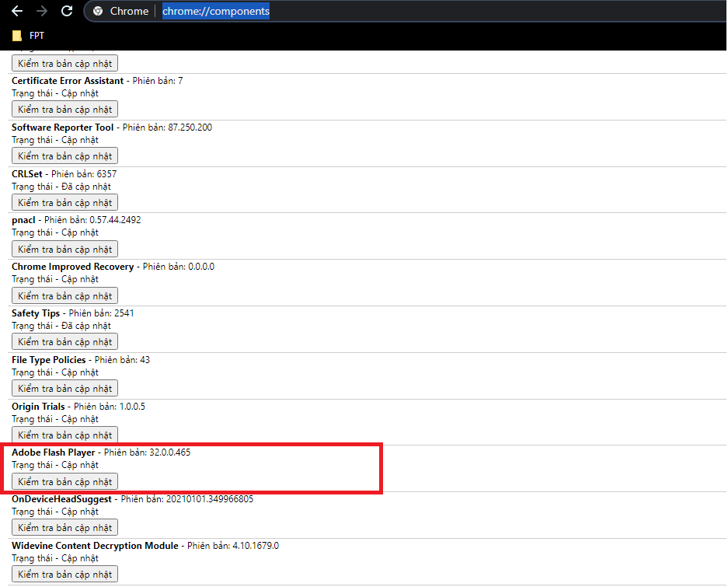Viewport: 728px width, 587px height.
Task: Check for update under Safety Tips
Action: pyautogui.click(x=64, y=341)
